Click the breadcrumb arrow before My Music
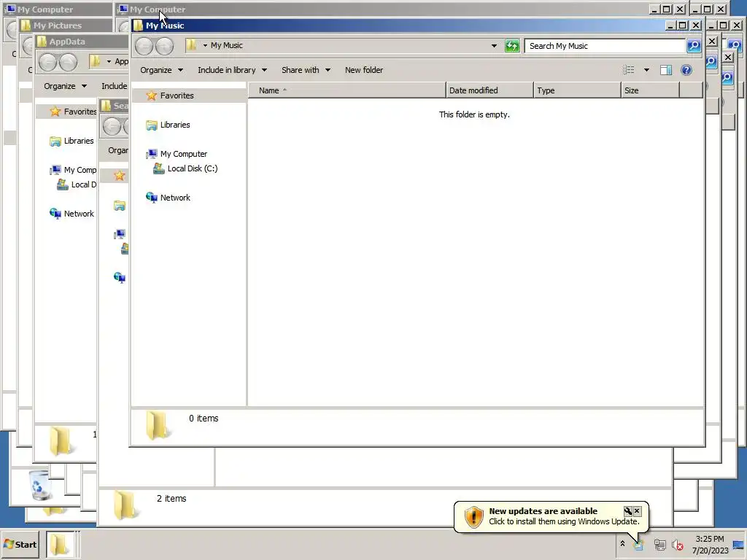 point(205,46)
